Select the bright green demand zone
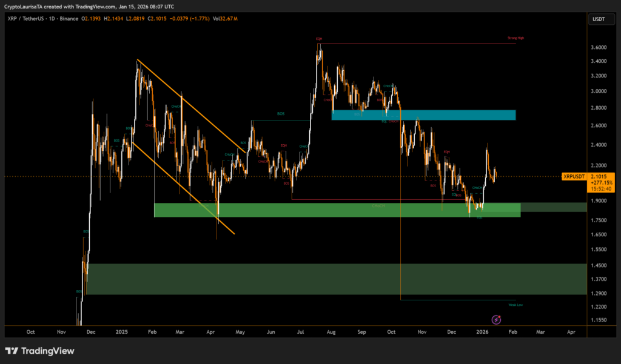Screen dimensions: 621x364 coord(337,210)
